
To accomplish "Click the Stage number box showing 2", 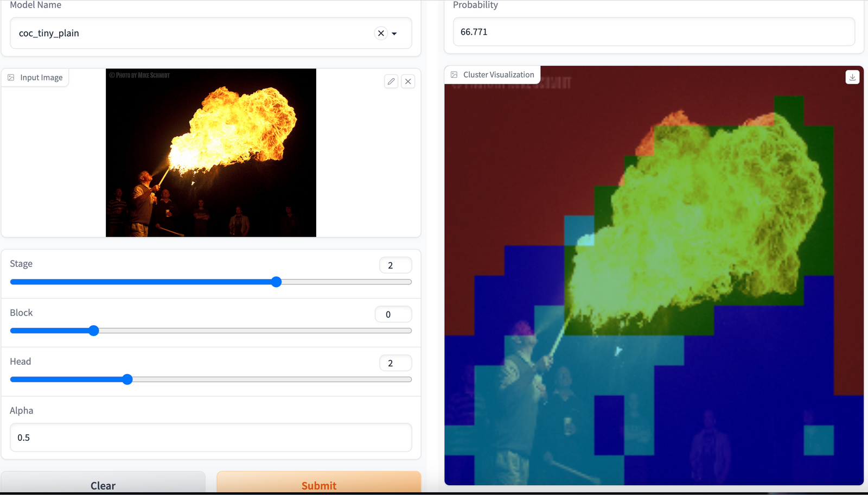I will pos(395,265).
